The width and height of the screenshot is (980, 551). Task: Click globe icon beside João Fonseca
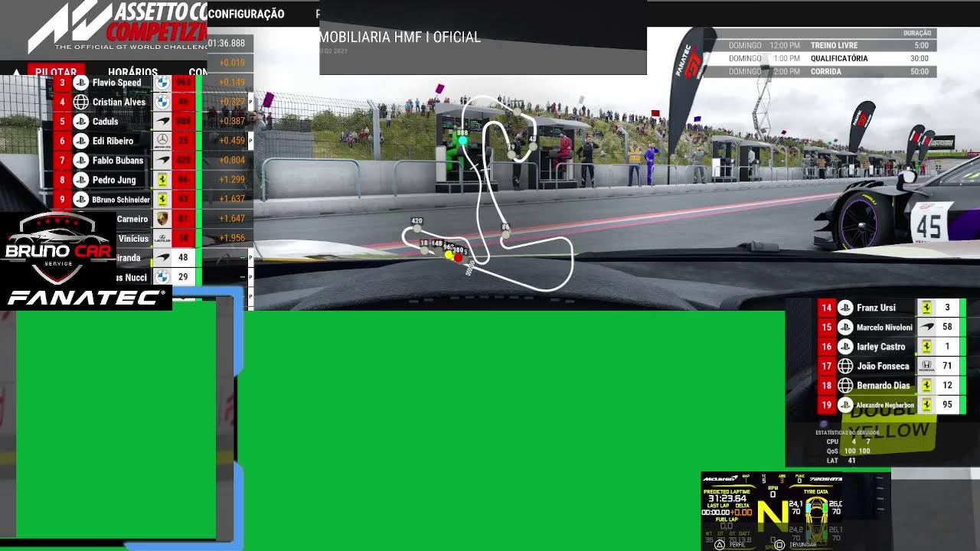[x=845, y=366]
